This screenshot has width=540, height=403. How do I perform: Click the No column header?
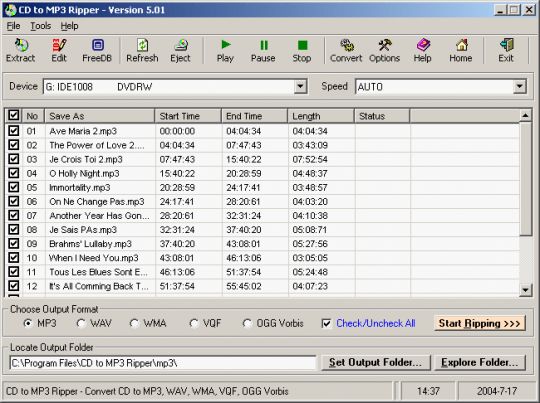point(33,116)
